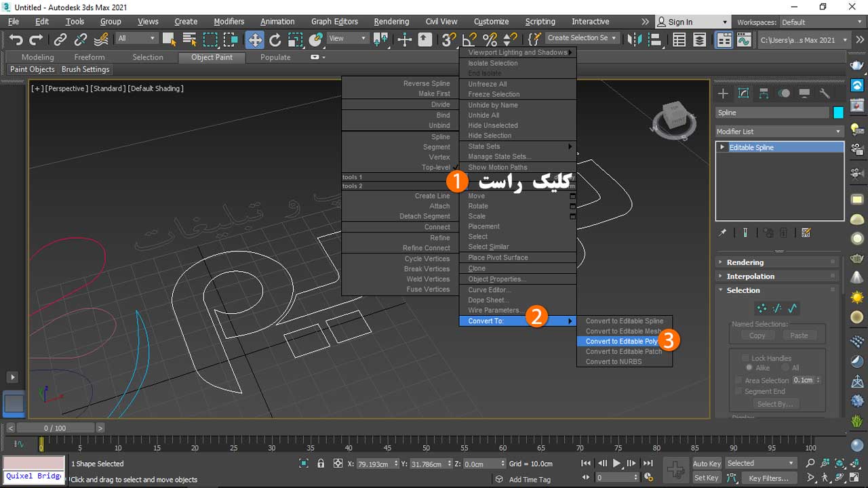
Task: Open the selection filter All dropdown
Action: point(136,39)
